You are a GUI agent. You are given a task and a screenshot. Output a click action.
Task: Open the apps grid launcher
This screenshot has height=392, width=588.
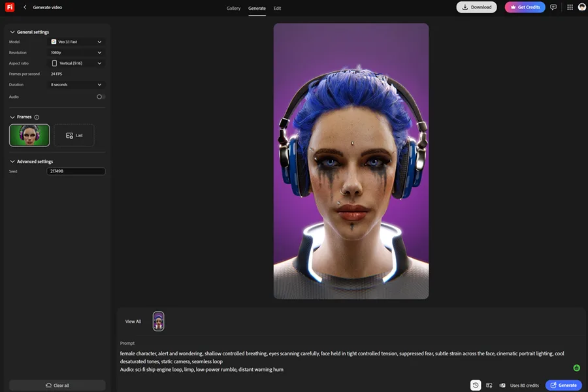[570, 7]
